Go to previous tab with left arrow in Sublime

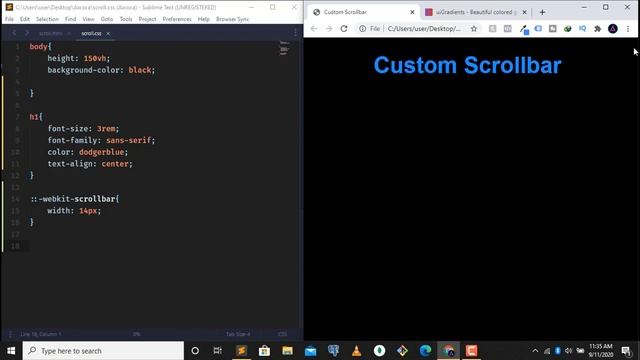14,33
